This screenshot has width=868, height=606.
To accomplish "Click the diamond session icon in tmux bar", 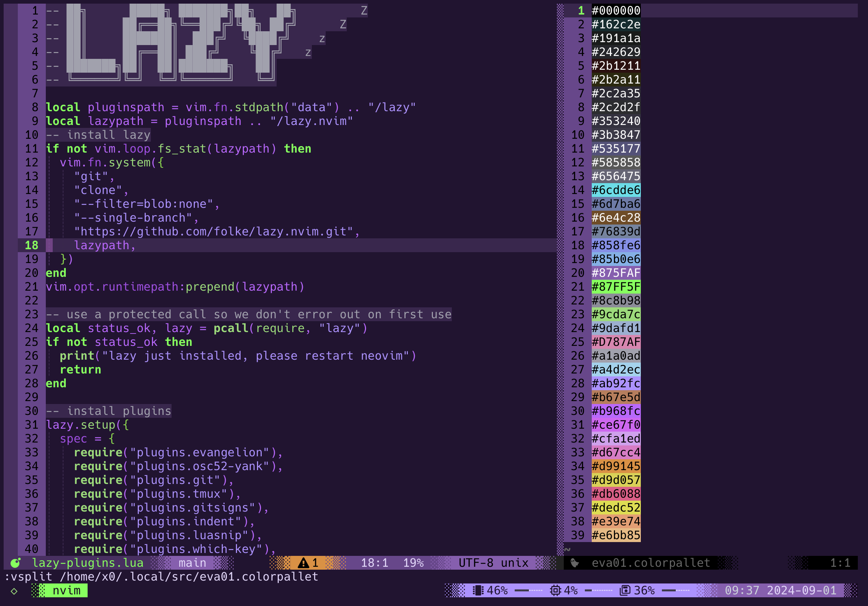I will [14, 591].
